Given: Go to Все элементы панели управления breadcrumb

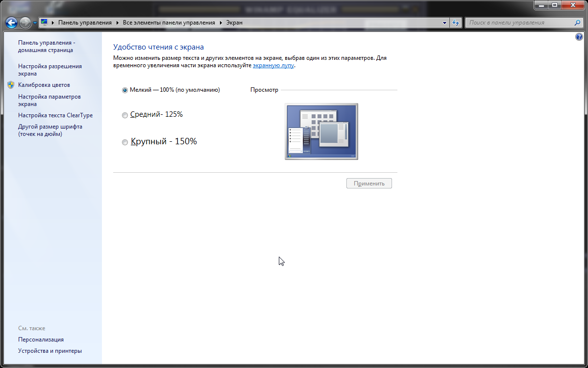Looking at the screenshot, I should (x=169, y=23).
